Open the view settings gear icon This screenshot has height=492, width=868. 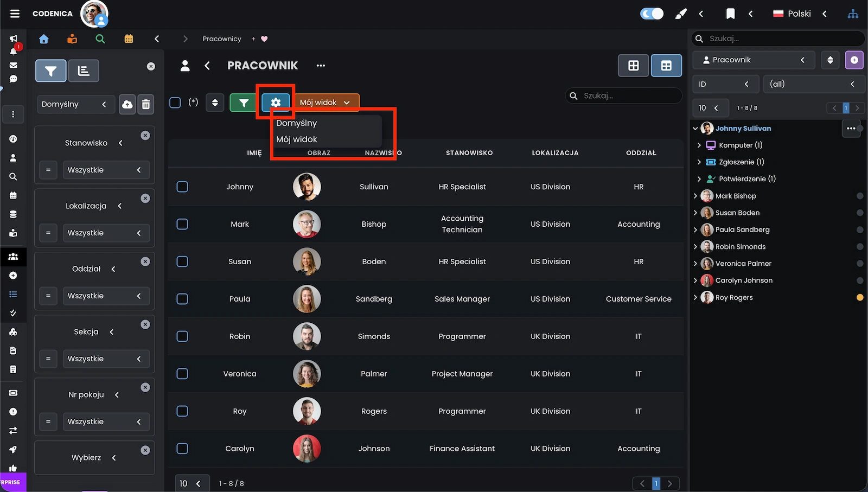(276, 103)
